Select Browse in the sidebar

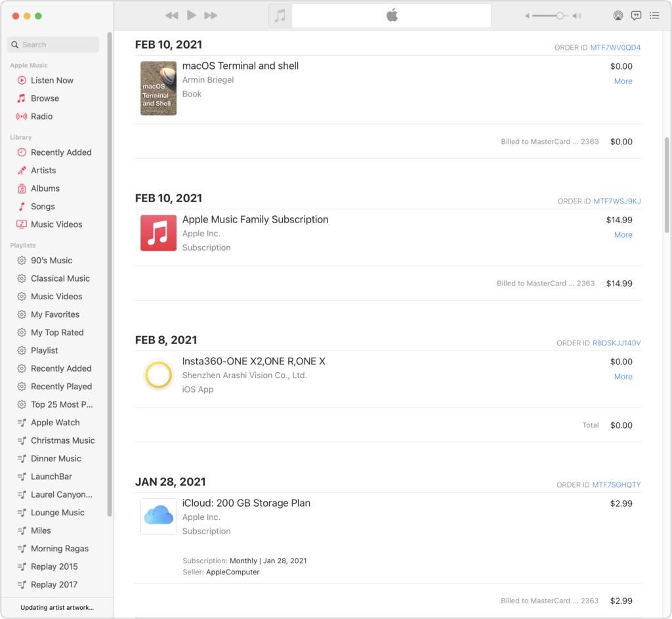coord(45,98)
